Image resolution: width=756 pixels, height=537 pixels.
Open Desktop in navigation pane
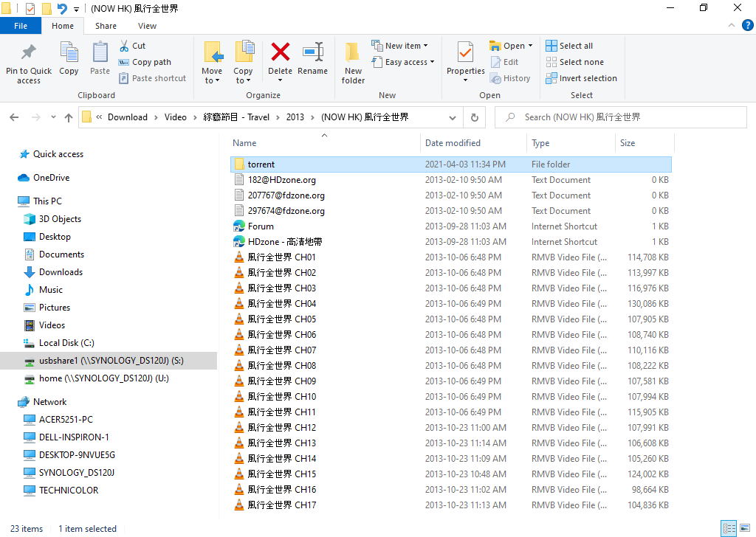(x=55, y=237)
